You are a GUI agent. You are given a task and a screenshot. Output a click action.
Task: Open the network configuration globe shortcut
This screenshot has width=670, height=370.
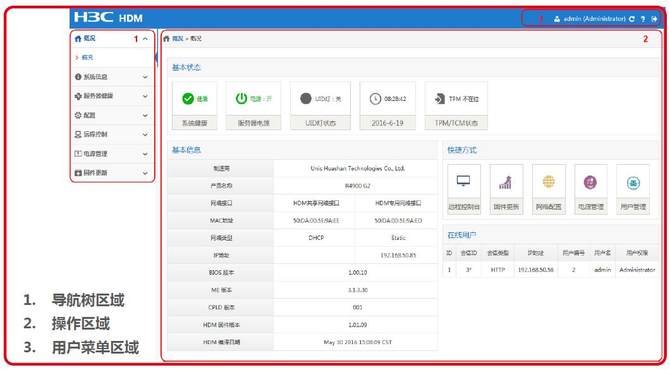(549, 182)
